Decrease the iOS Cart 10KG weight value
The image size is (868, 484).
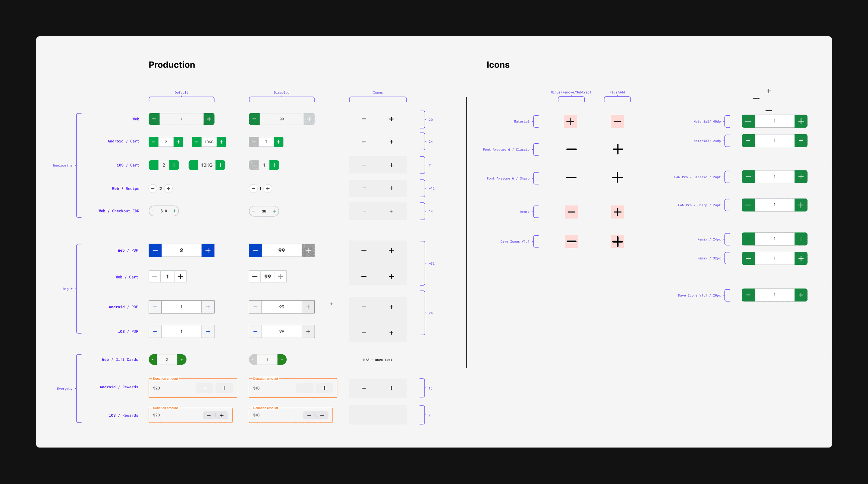click(194, 165)
